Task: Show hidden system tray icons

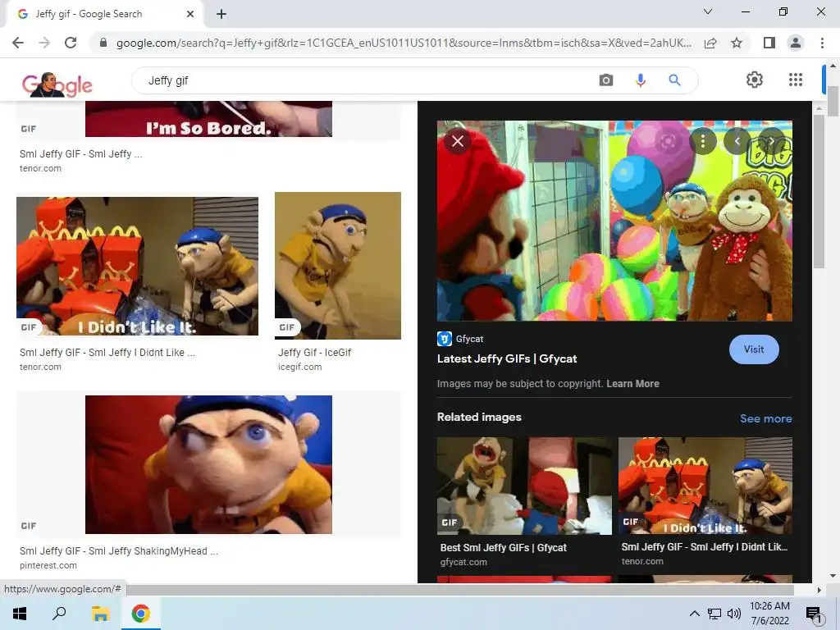Action: click(x=694, y=614)
